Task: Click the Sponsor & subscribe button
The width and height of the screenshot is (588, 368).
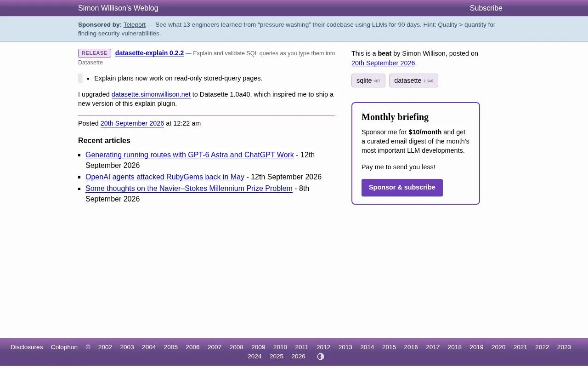Action: [402, 188]
